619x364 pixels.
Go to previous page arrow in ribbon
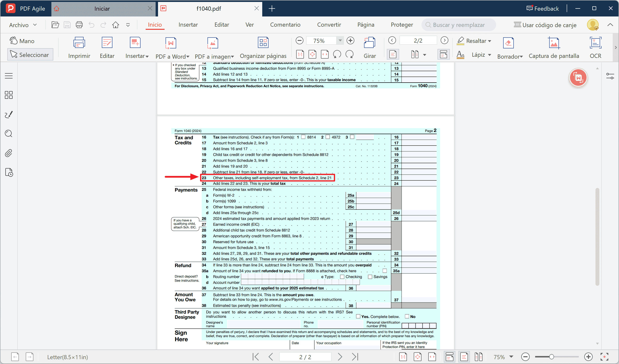click(392, 40)
